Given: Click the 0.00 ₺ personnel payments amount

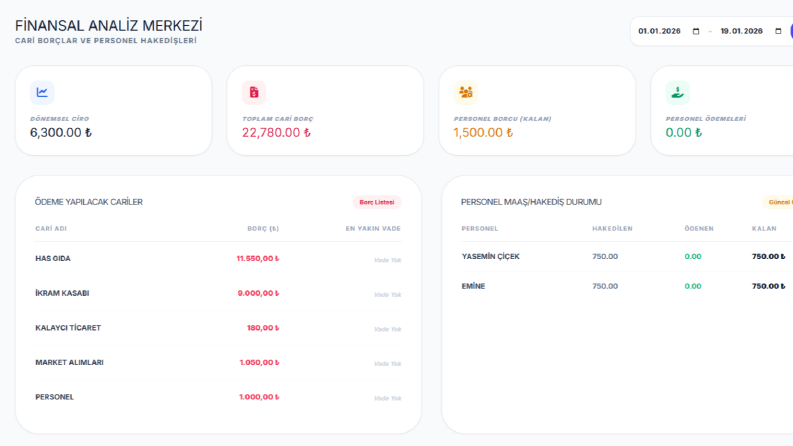Looking at the screenshot, I should pyautogui.click(x=684, y=132).
